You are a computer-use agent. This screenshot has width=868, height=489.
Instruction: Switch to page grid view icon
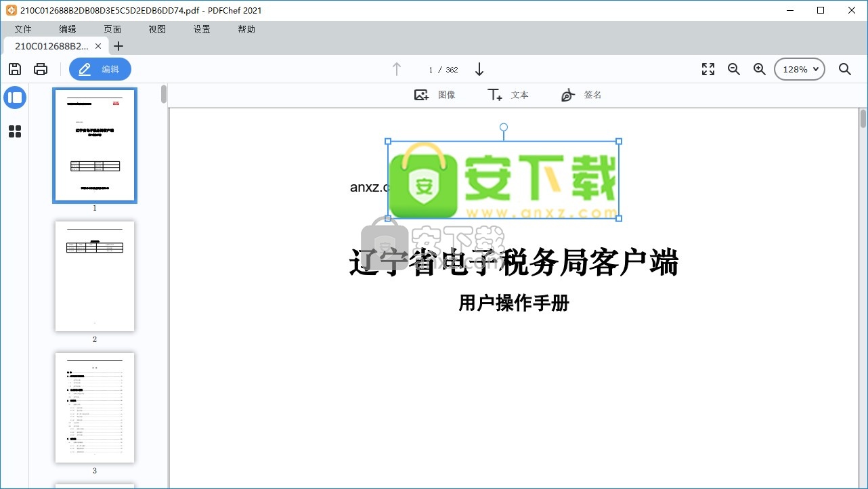click(15, 131)
